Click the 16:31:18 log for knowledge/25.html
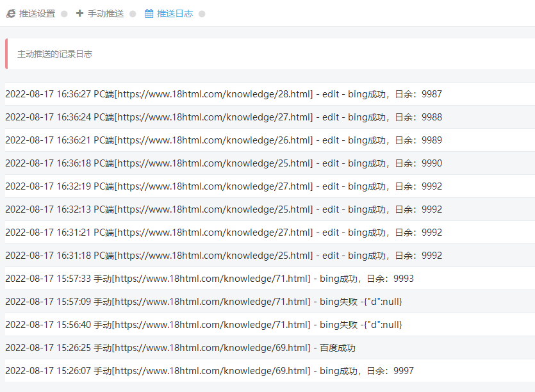The height and width of the screenshot is (392, 535). point(223,256)
